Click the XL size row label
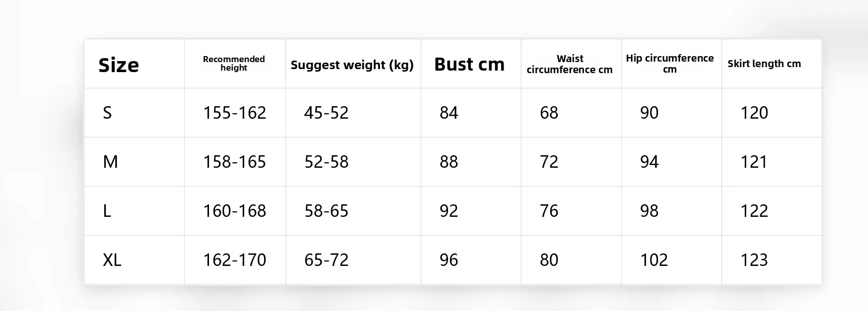 click(112, 260)
